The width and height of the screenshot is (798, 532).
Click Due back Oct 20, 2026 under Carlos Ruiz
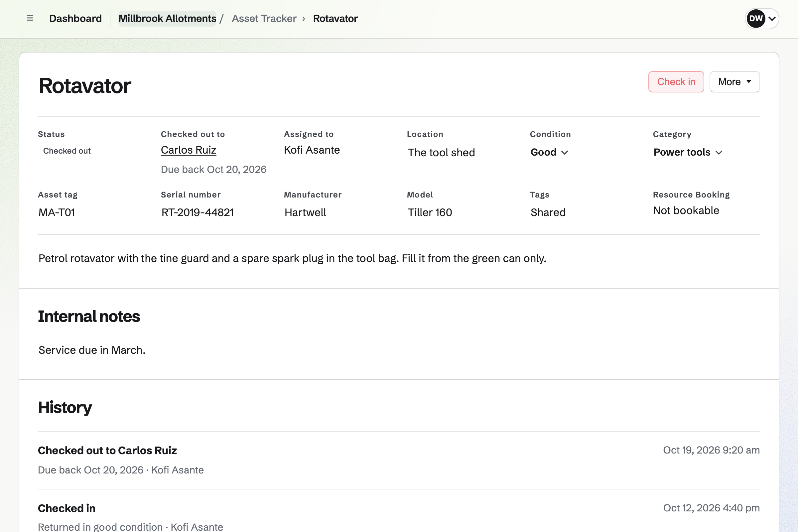pos(213,170)
